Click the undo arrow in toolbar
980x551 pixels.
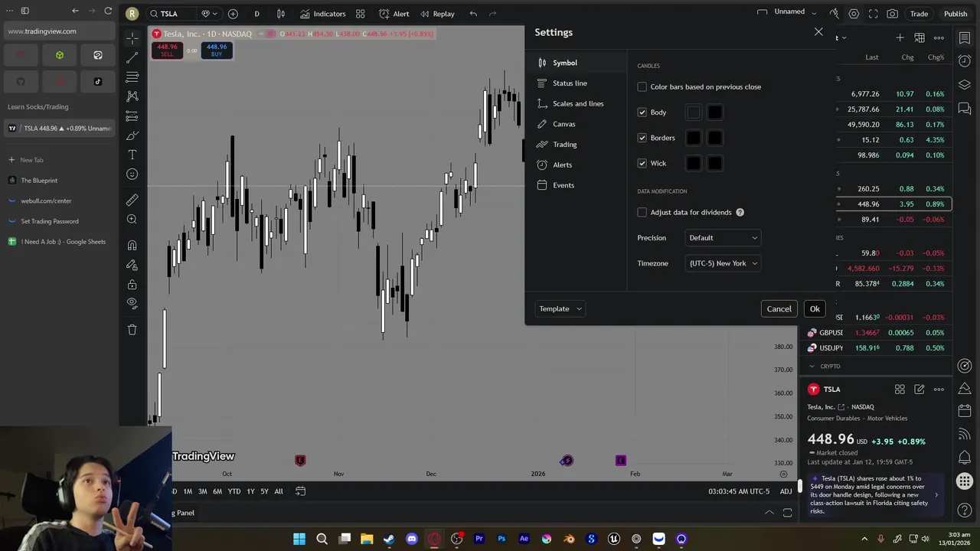pos(473,14)
